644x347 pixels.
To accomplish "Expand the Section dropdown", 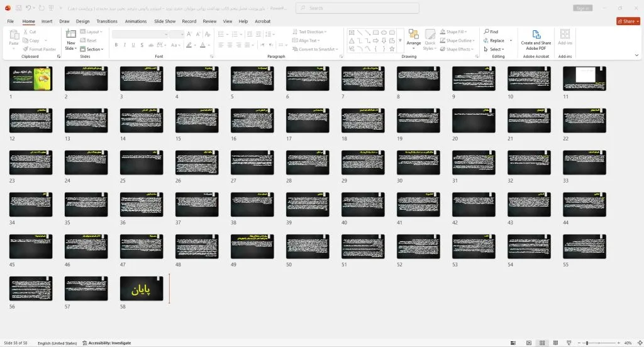I will click(92, 49).
